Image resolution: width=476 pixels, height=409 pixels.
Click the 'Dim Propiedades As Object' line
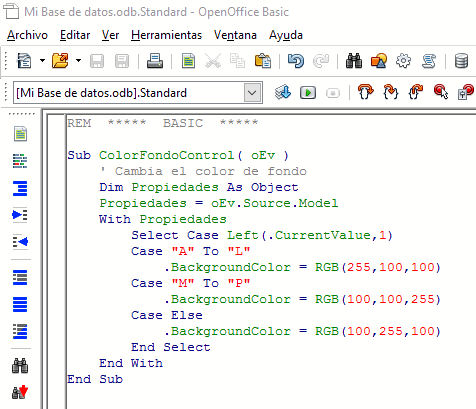point(199,187)
